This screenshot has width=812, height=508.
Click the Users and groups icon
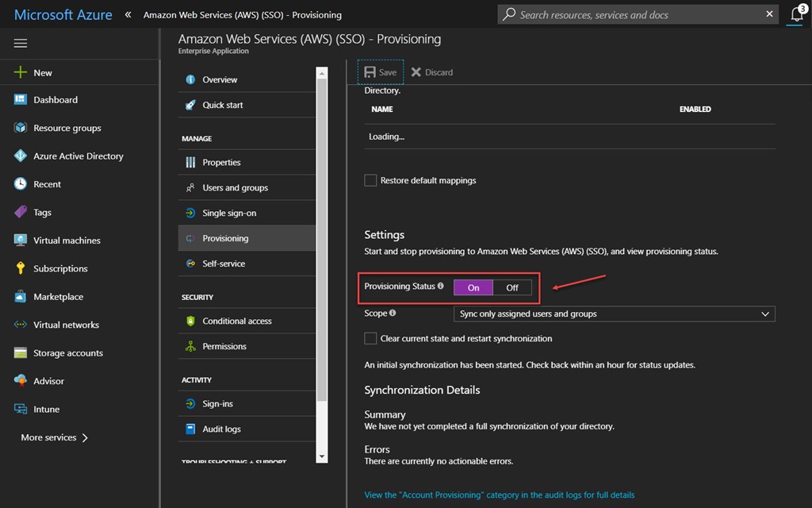point(190,187)
